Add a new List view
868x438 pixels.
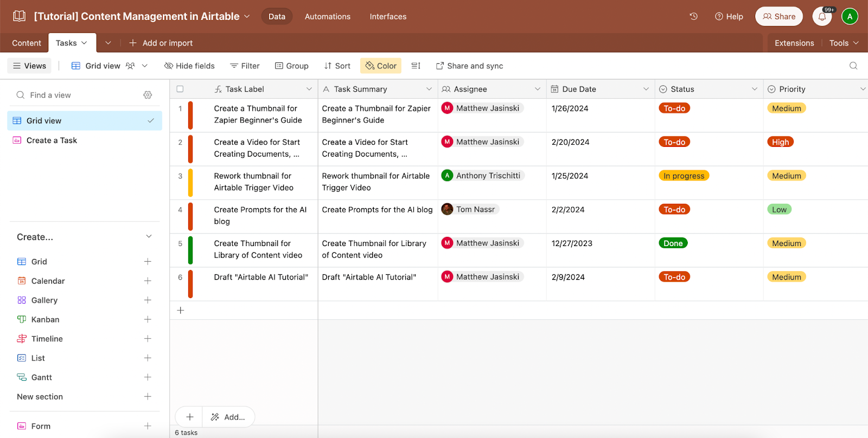click(148, 358)
